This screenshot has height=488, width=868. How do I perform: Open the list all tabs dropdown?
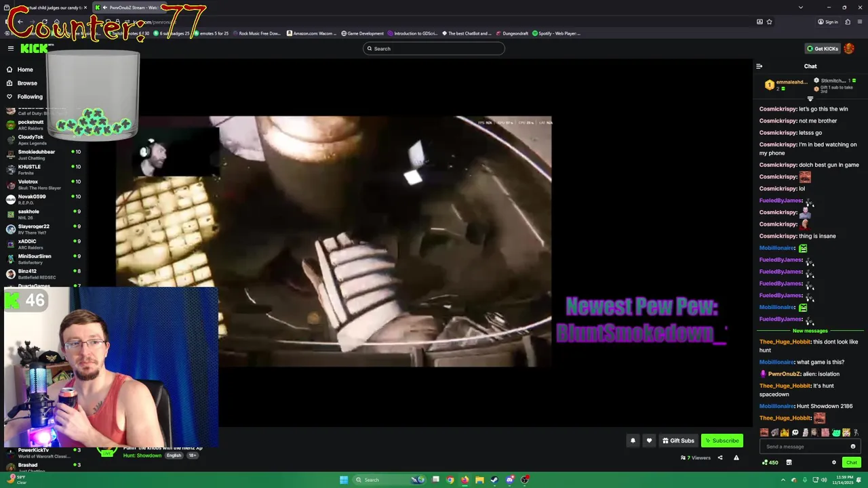pos(800,7)
